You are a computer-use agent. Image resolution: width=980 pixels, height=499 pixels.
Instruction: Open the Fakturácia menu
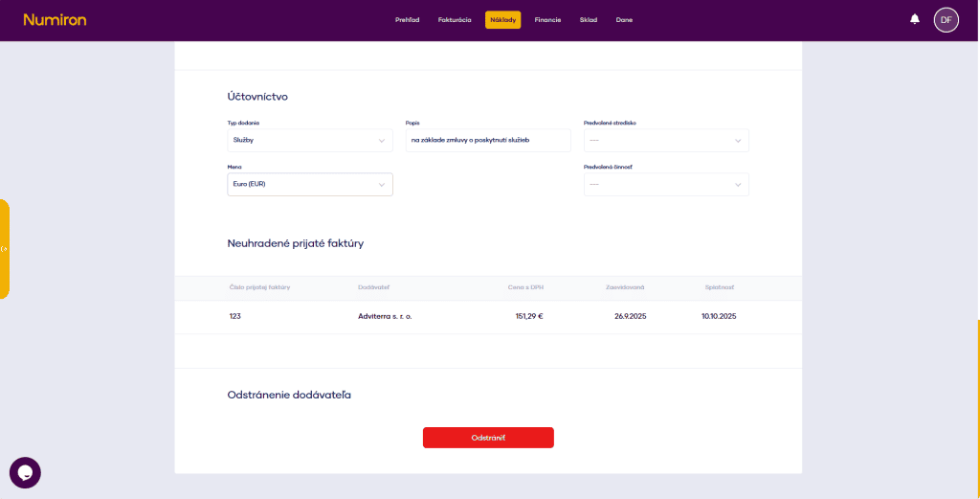click(x=455, y=20)
